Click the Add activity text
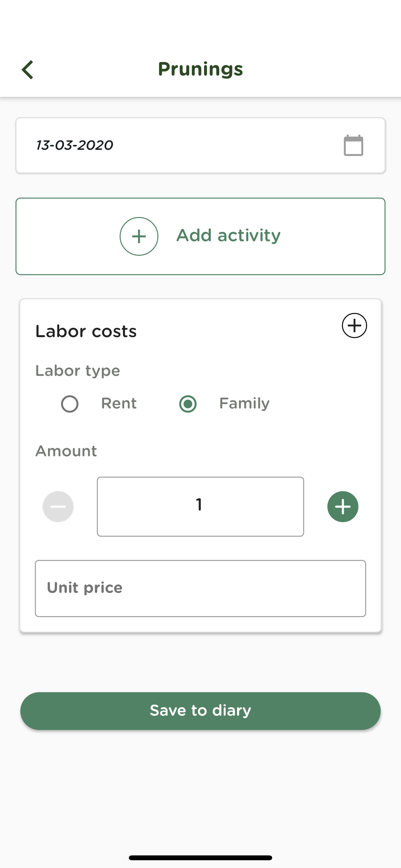Viewport: 401px width, 868px height. [229, 235]
